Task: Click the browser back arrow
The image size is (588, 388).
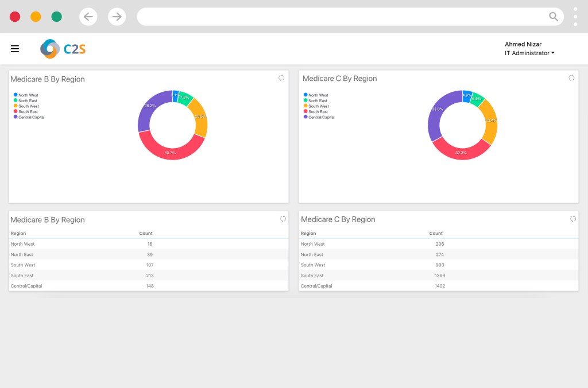Action: [88, 17]
